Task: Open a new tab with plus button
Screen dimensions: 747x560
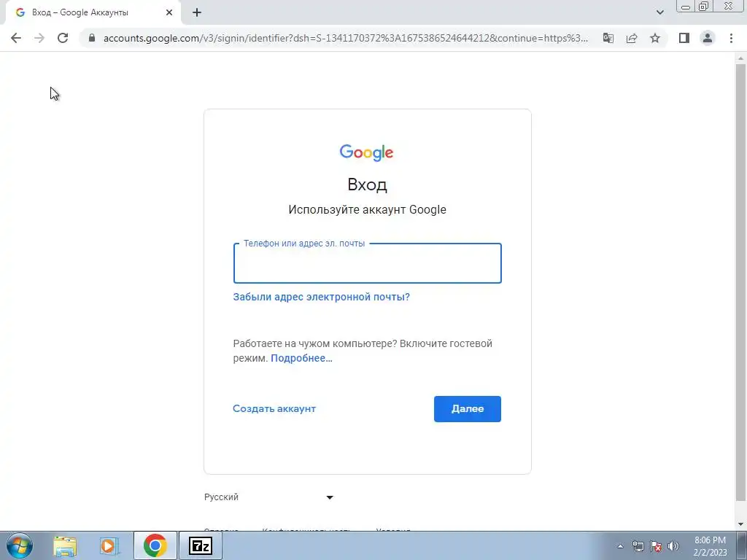Action: [197, 13]
